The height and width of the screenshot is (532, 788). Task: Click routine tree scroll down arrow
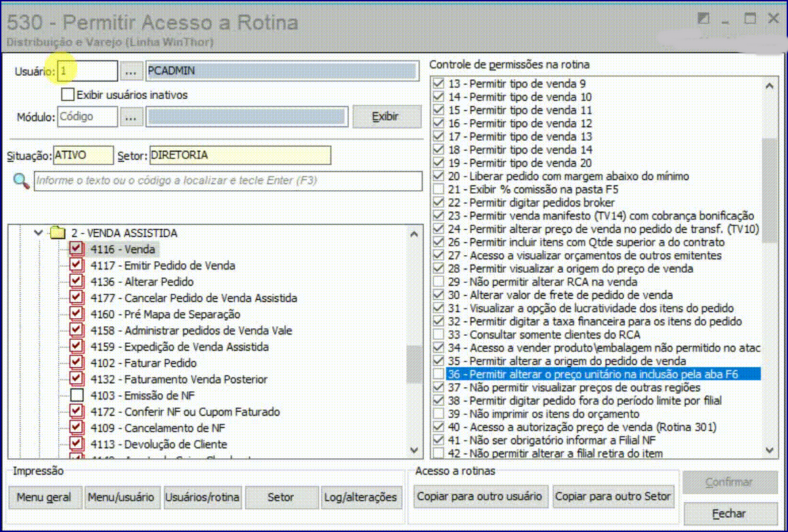(414, 451)
